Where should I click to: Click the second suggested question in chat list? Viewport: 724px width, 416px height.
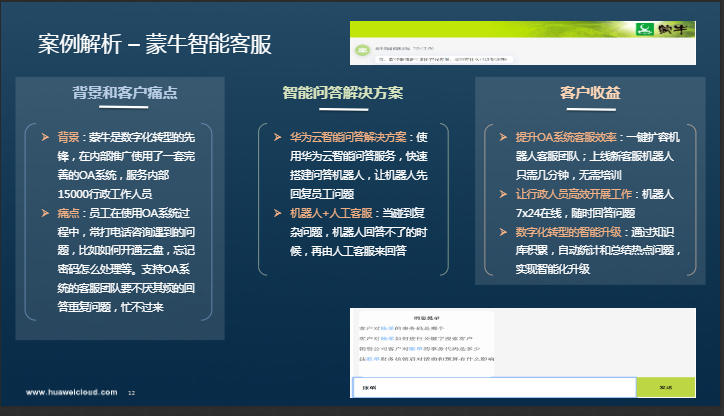coord(416,338)
